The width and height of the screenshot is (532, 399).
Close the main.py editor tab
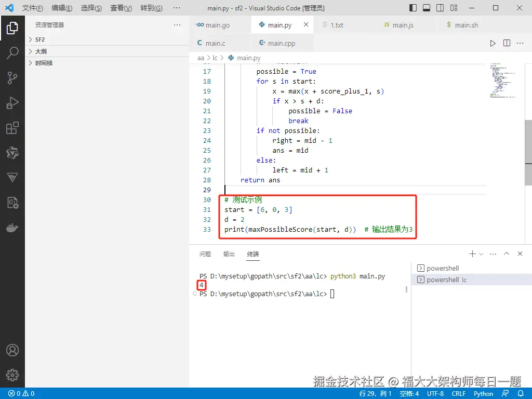pyautogui.click(x=306, y=24)
